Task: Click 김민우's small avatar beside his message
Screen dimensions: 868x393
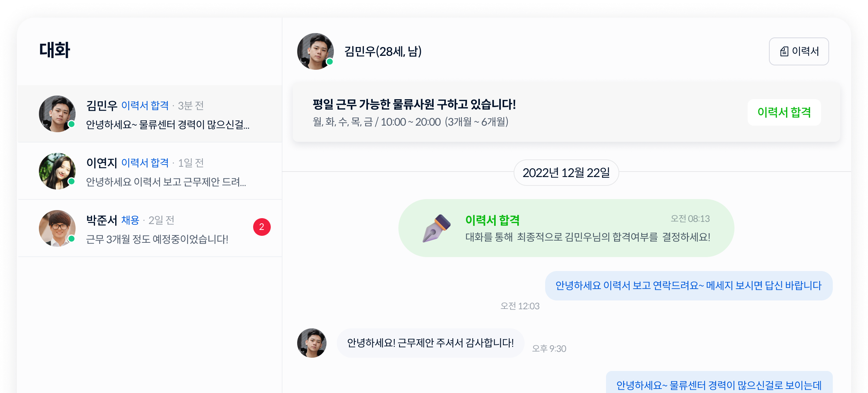Action: [x=311, y=343]
